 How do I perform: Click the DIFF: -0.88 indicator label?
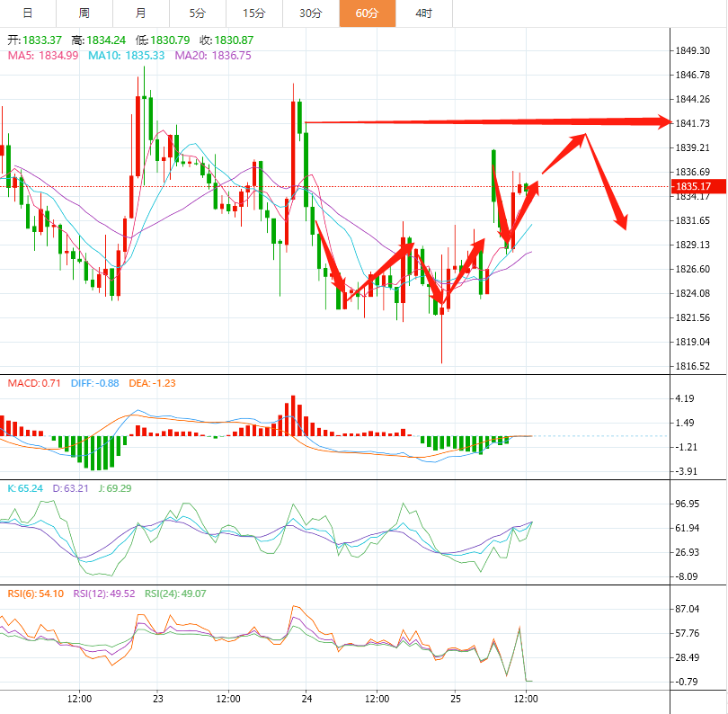point(94,383)
